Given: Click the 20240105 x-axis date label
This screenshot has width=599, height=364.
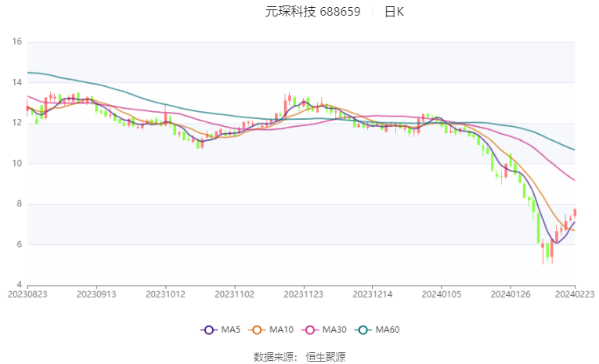Looking at the screenshot, I should point(442,294).
